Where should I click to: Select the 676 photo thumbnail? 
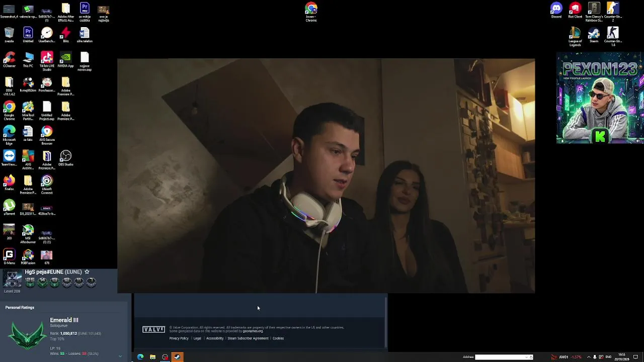[x=47, y=256]
